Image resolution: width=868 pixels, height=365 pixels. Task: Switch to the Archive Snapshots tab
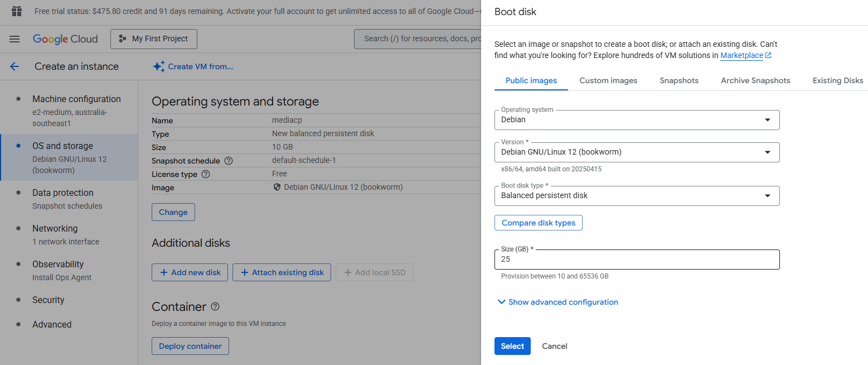click(755, 80)
